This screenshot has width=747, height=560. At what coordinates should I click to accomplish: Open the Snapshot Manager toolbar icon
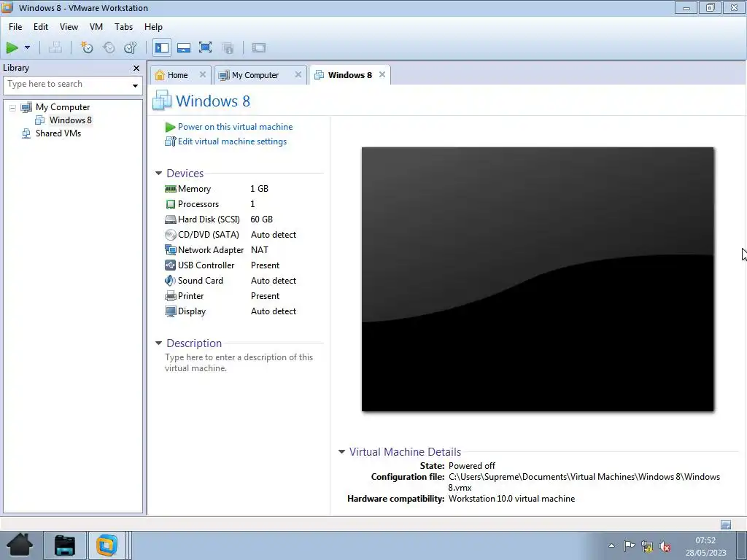[x=130, y=47]
